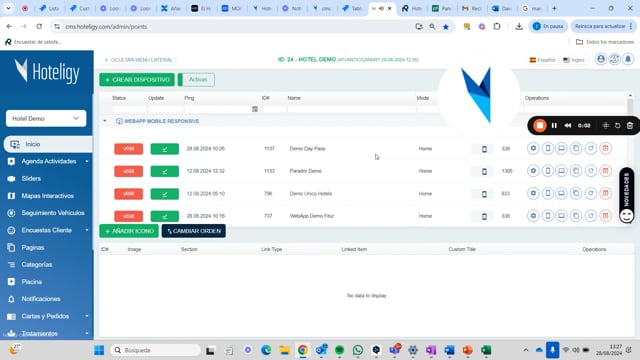
Task: Click the green update button for Demo Day Pass
Action: coord(164,149)
